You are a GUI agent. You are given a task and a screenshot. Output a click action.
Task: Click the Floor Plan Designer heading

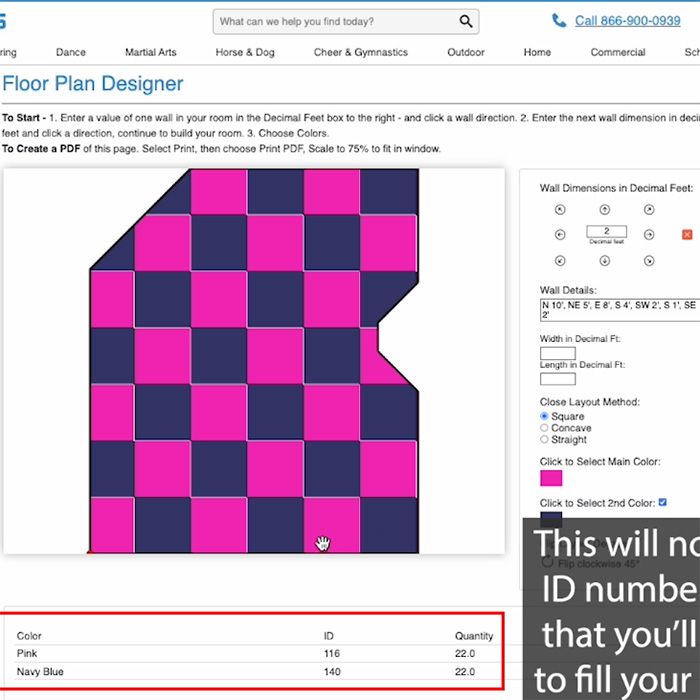(93, 83)
